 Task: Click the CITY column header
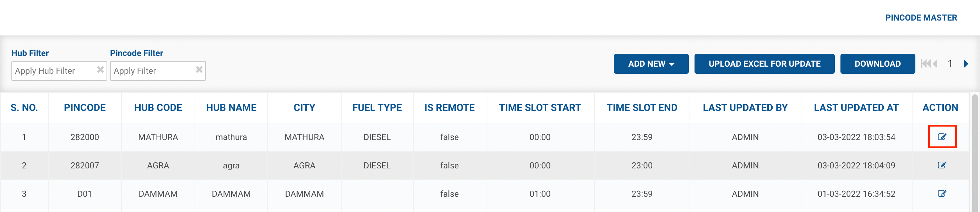(x=304, y=108)
